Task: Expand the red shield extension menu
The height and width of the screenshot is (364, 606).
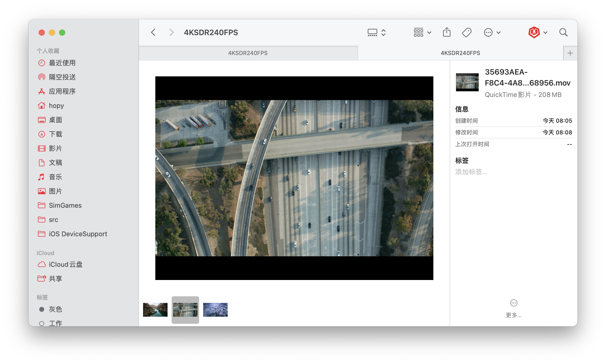Action: [x=538, y=33]
